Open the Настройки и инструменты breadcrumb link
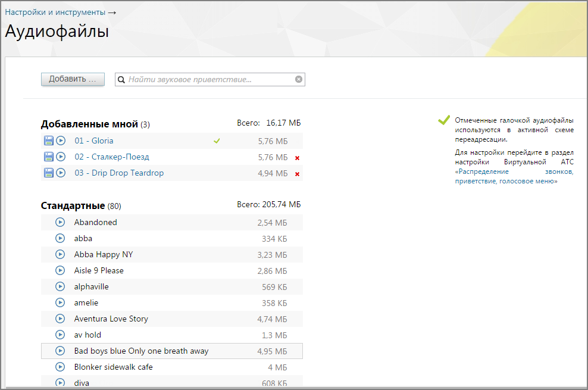The image size is (588, 390). pyautogui.click(x=55, y=12)
